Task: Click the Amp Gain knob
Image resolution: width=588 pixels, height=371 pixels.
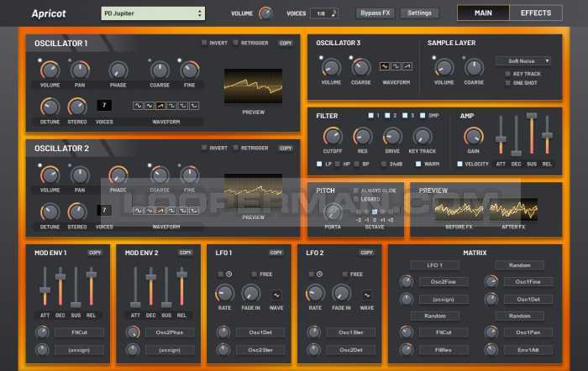Action: coord(473,137)
